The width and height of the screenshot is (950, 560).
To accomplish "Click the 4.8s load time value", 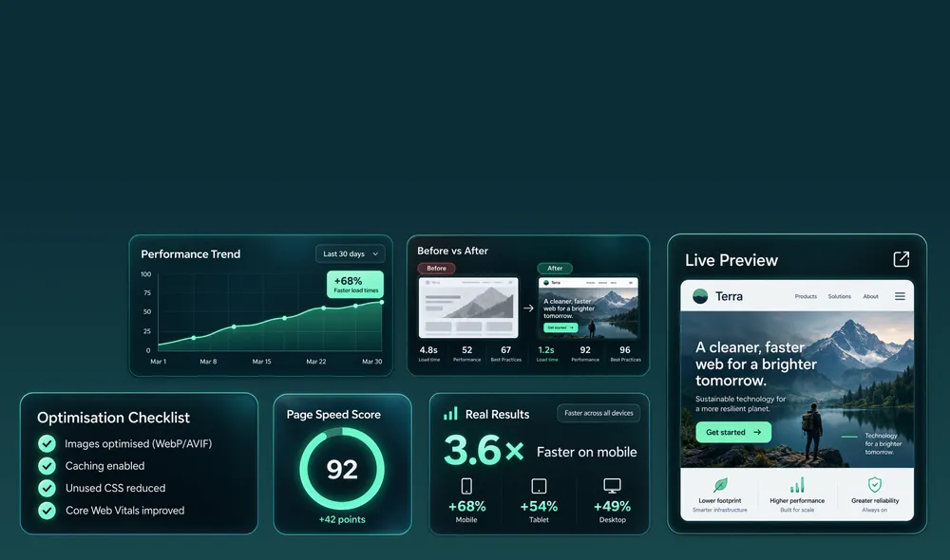I will [428, 350].
